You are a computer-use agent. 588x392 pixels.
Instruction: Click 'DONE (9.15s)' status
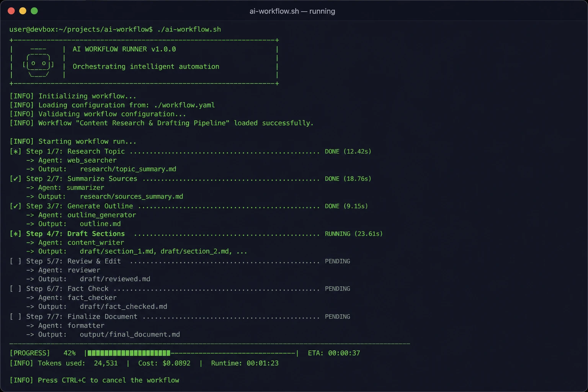(x=346, y=206)
